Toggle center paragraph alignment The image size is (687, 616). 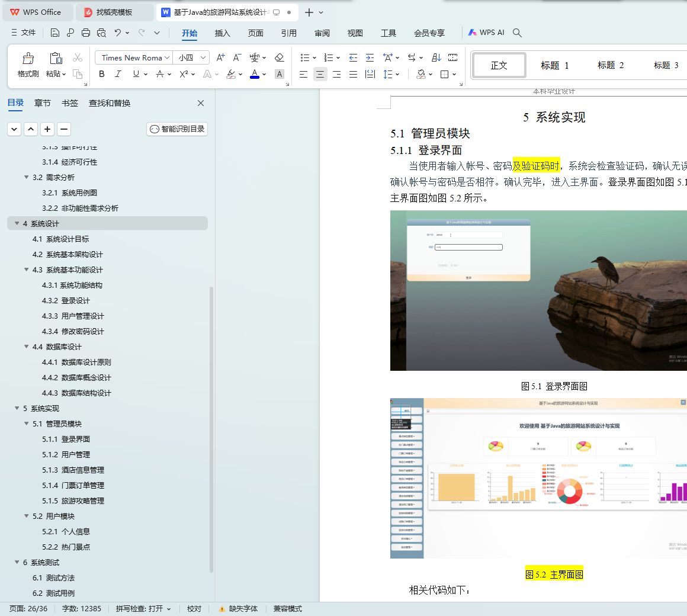coord(320,74)
